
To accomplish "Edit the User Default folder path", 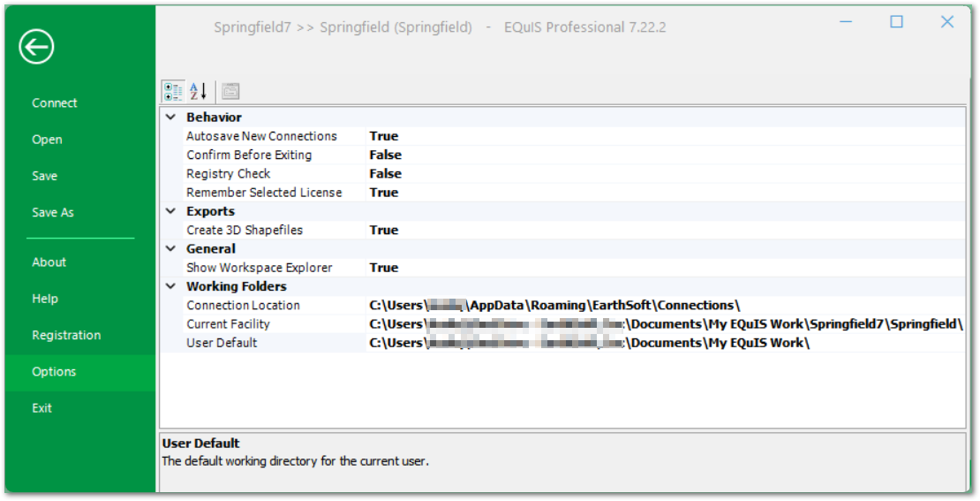I will tap(589, 343).
